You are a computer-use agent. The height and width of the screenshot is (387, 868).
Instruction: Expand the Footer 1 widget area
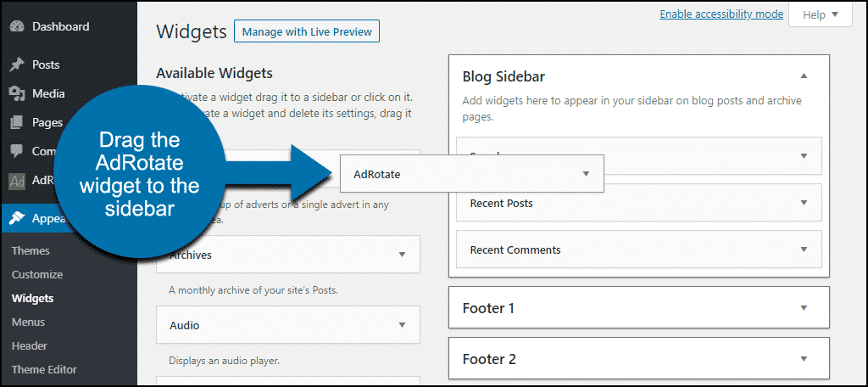[804, 308]
